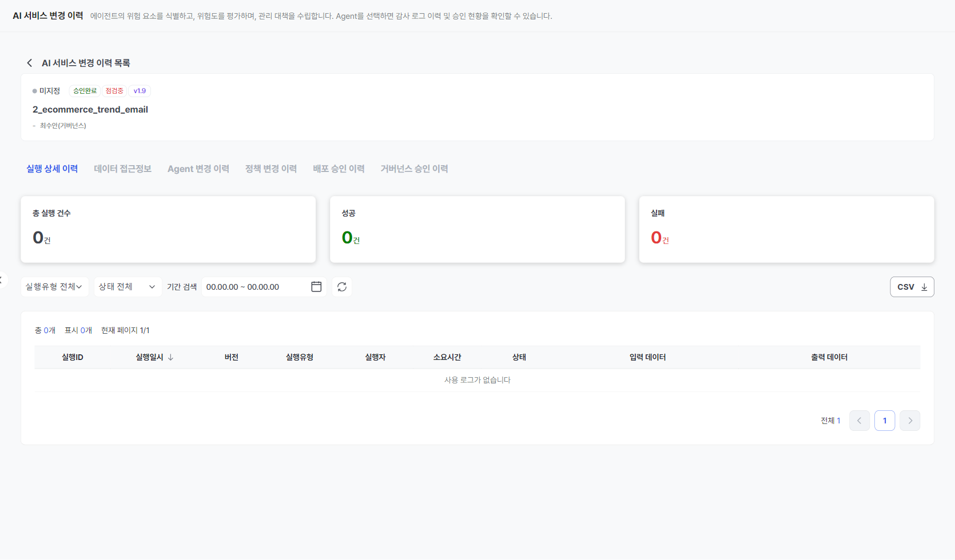
Task: Open the 상태 전체 dropdown
Action: 128,287
